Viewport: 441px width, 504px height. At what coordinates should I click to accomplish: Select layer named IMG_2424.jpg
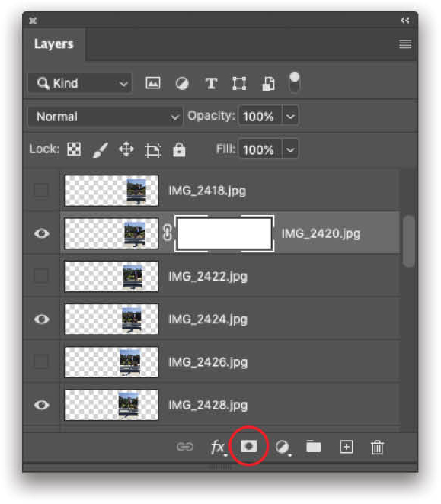(208, 319)
